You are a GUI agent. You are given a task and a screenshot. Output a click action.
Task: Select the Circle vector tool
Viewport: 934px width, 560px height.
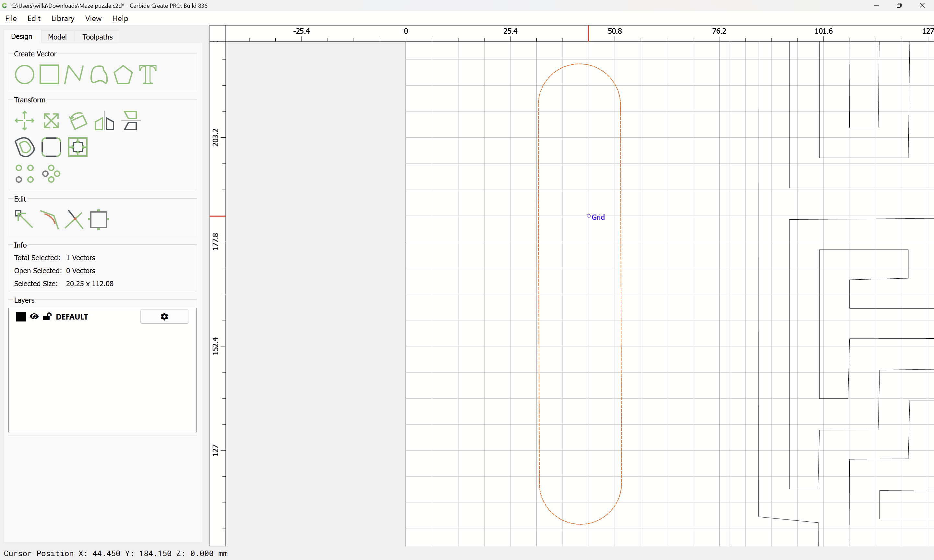coord(25,74)
